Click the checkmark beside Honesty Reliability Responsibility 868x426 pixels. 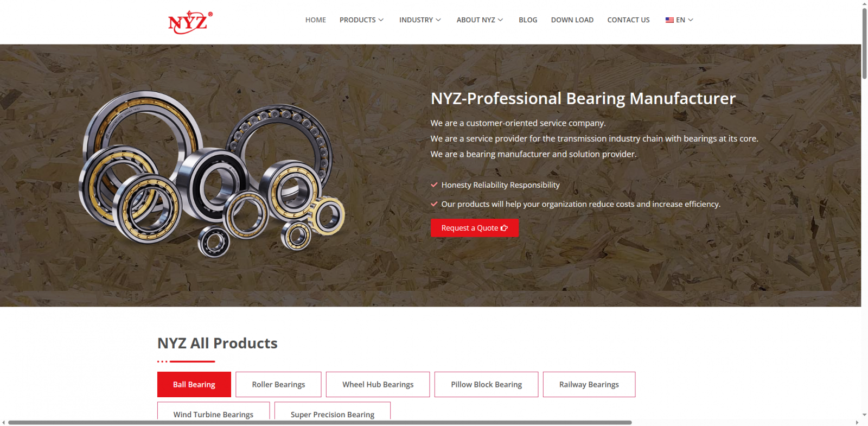point(434,185)
